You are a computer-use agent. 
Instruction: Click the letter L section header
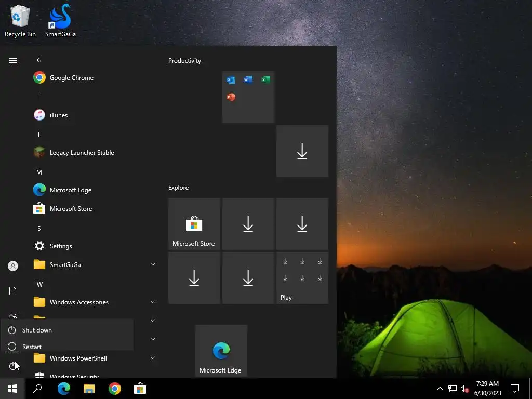39,135
